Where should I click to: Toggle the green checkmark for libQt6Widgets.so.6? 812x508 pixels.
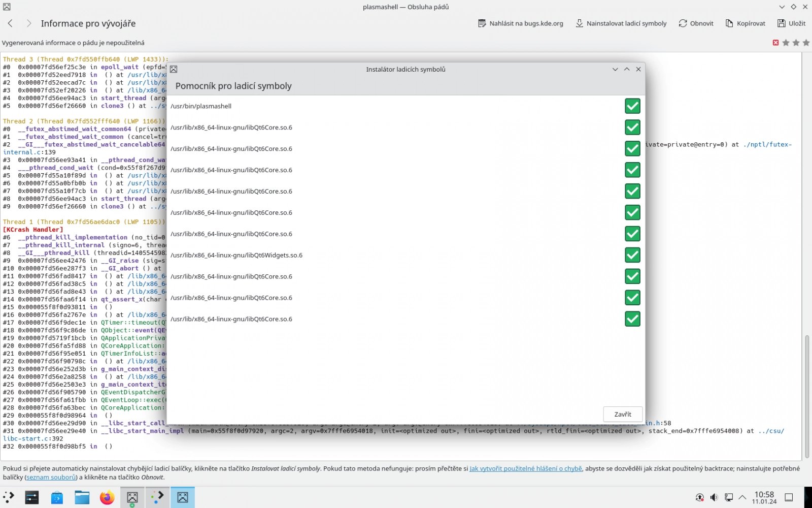(632, 255)
